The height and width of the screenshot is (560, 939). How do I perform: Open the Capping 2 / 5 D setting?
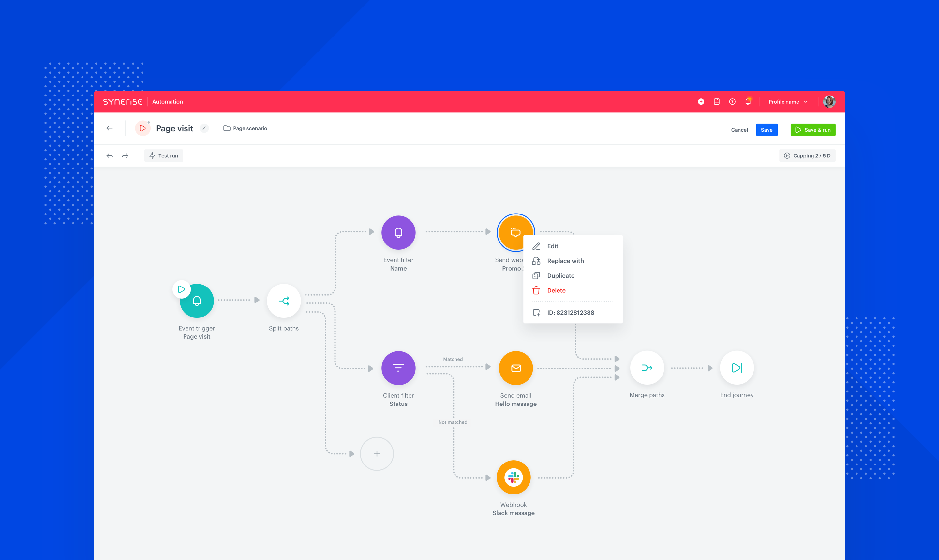[x=807, y=155]
